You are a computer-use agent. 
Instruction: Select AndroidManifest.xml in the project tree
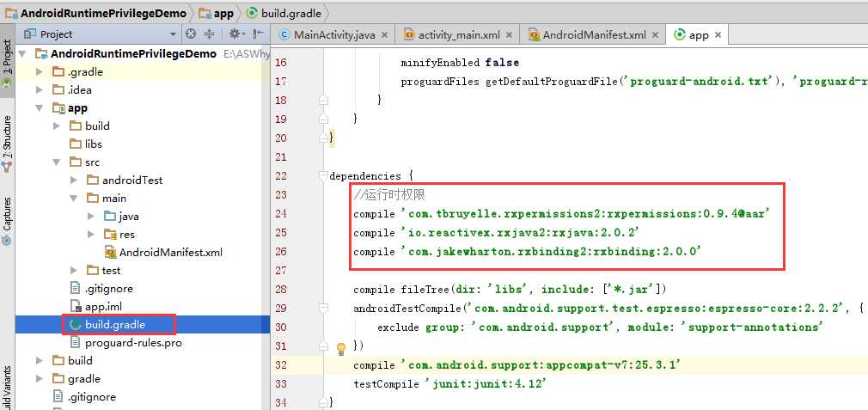(x=170, y=253)
